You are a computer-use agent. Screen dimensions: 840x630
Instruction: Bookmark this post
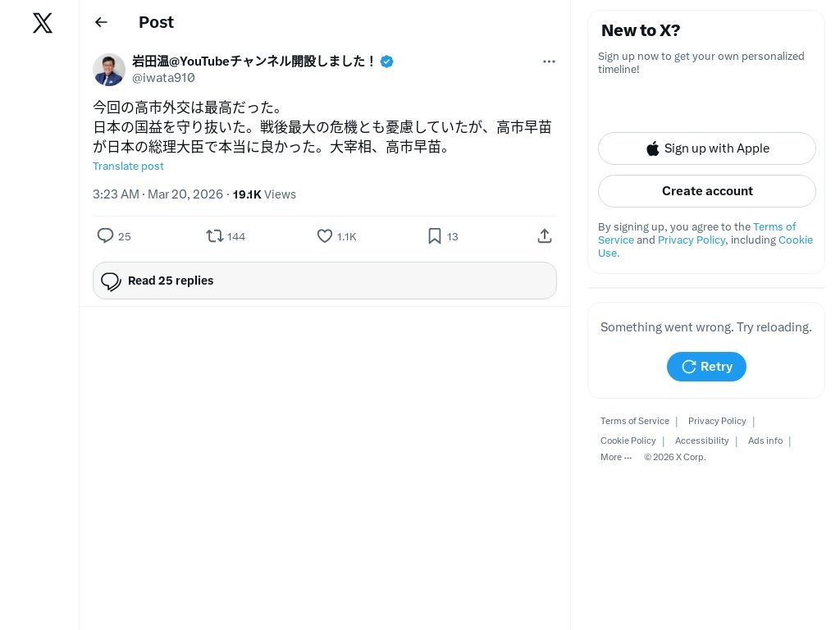435,236
